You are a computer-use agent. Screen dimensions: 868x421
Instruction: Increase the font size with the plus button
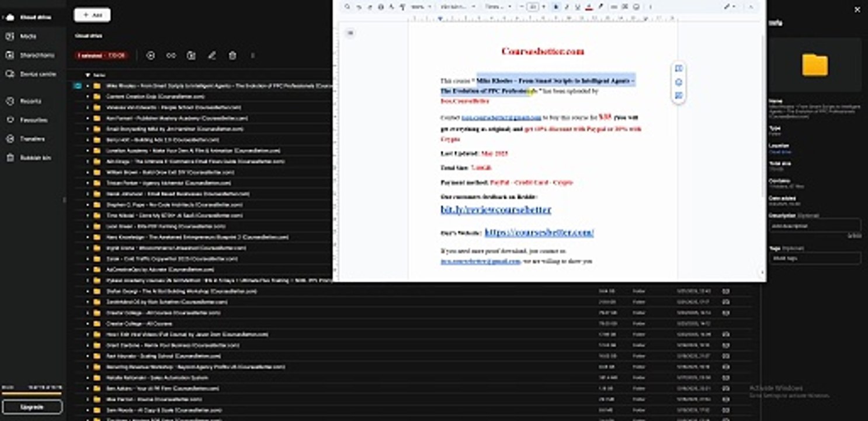(x=544, y=7)
